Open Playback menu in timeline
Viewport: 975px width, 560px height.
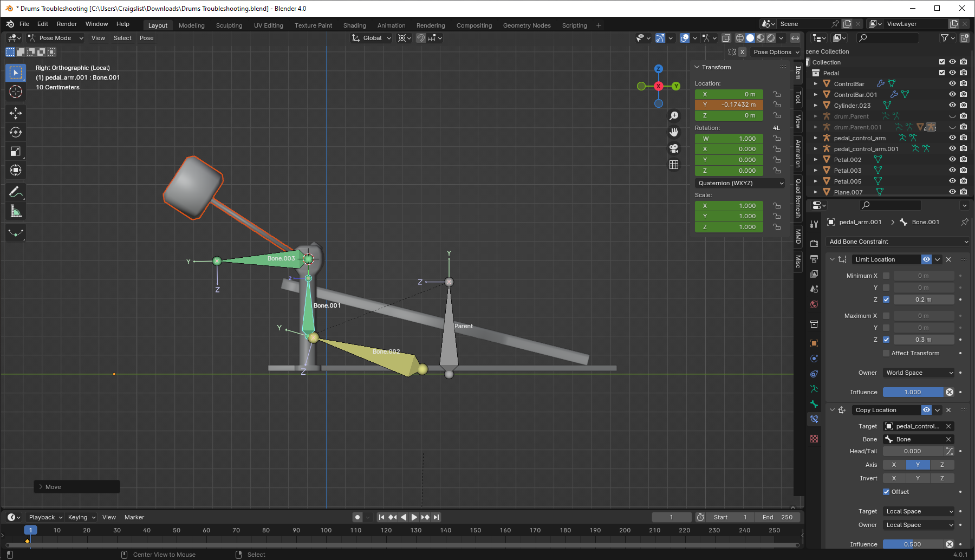[x=45, y=517]
